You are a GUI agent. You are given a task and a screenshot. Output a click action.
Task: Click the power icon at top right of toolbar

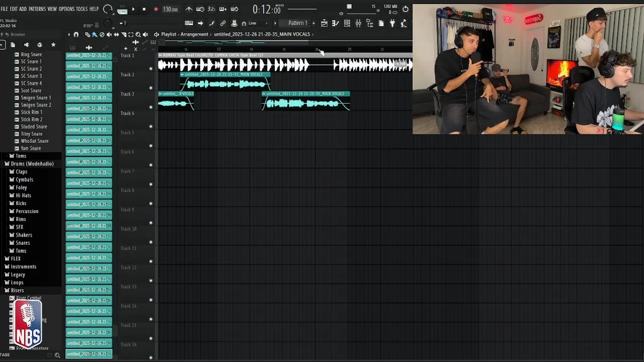(406, 9)
